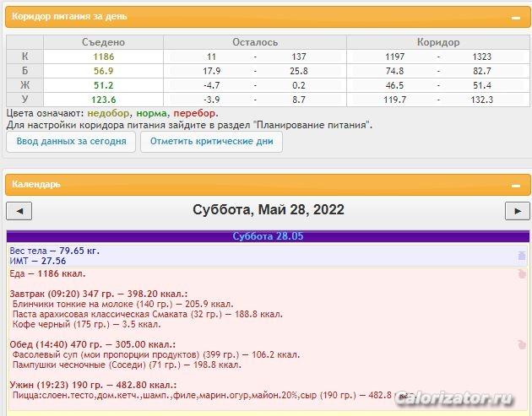
Task: Click the 'Фасолевый суп' entry
Action: 156,355
